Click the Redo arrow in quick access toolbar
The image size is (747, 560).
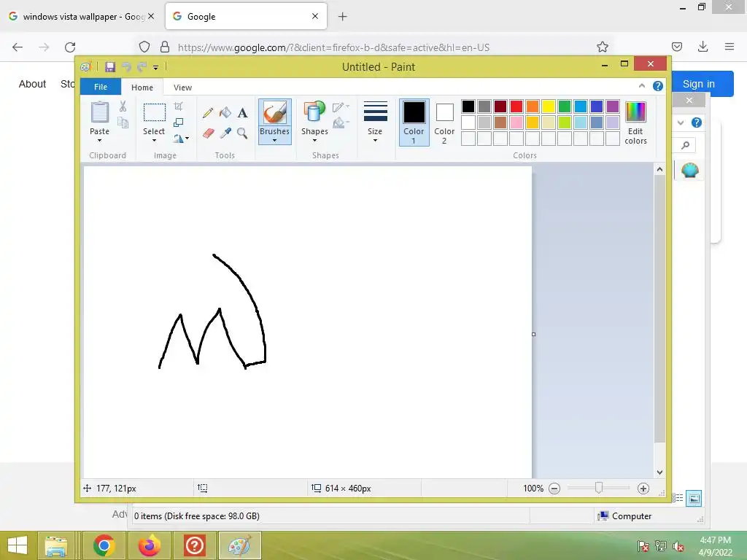pyautogui.click(x=142, y=66)
